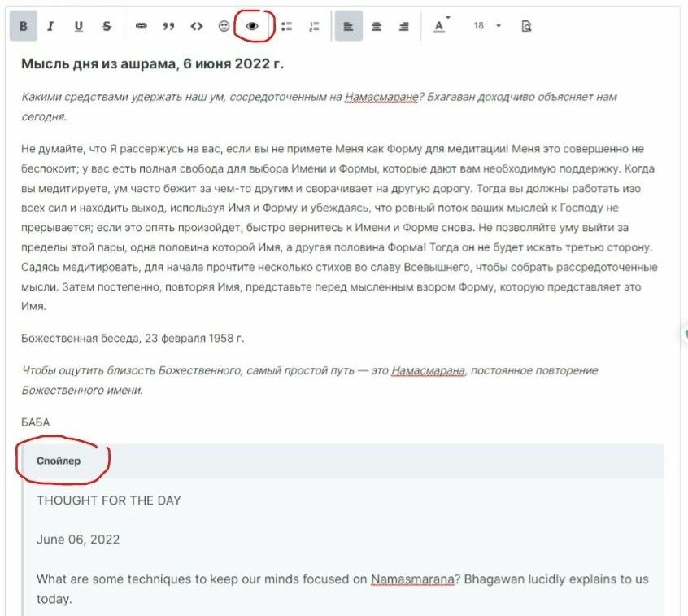The width and height of the screenshot is (688, 616).
Task: Click on the heading Мысль дня из ашрама
Action: tap(152, 64)
